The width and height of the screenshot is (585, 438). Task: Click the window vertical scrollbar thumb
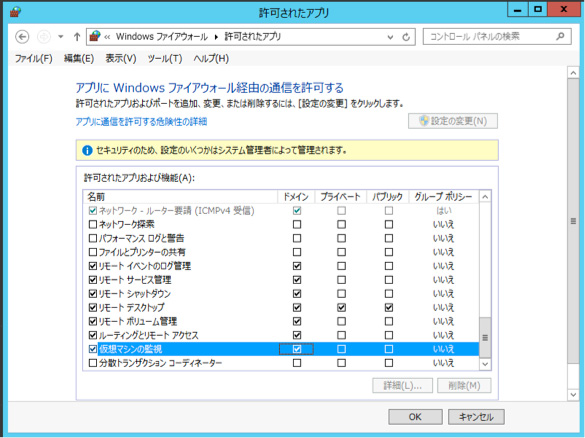pyautogui.click(x=573, y=221)
